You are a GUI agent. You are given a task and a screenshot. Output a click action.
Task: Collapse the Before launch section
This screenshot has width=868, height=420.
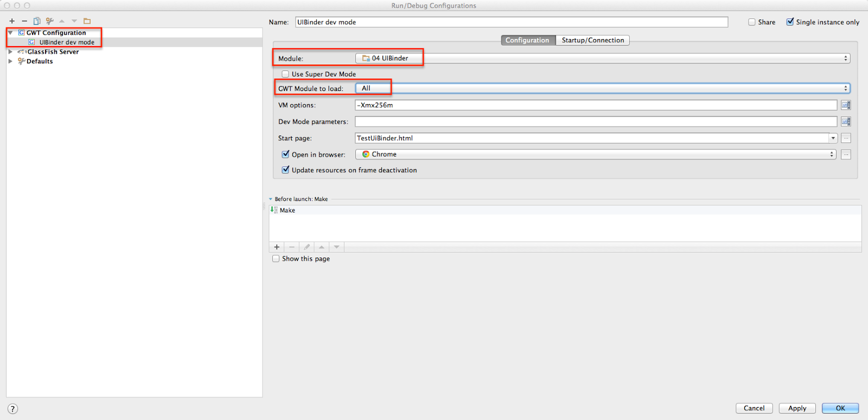(x=271, y=199)
